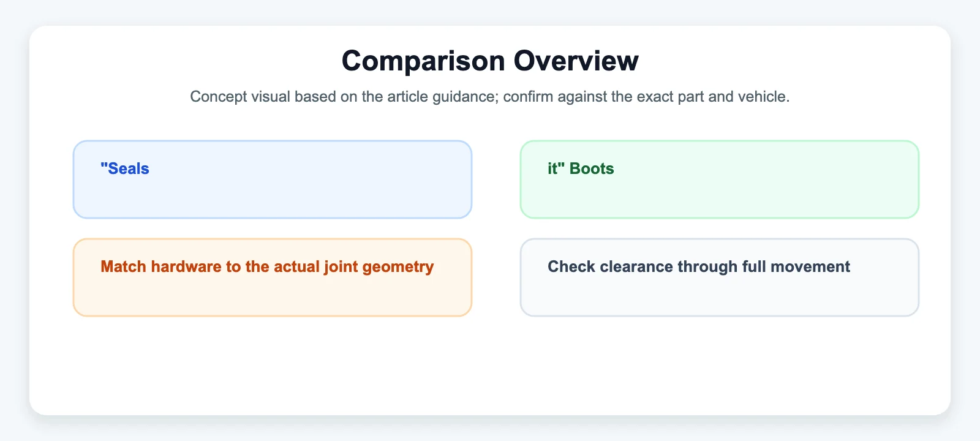Open the orange Match hardware card
The width and height of the screenshot is (980, 441).
point(273,277)
